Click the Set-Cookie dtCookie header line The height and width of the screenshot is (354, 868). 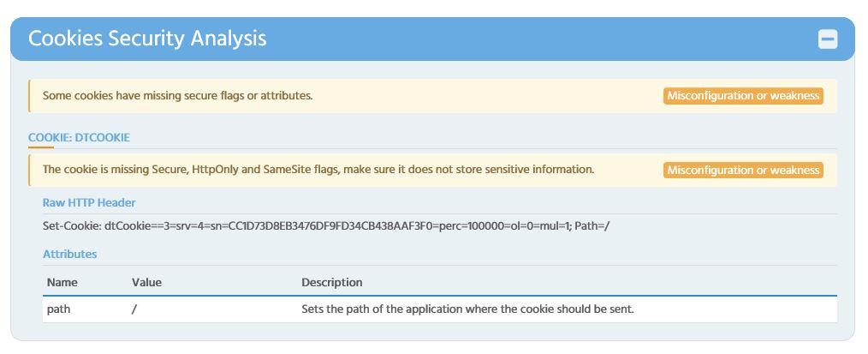[325, 226]
